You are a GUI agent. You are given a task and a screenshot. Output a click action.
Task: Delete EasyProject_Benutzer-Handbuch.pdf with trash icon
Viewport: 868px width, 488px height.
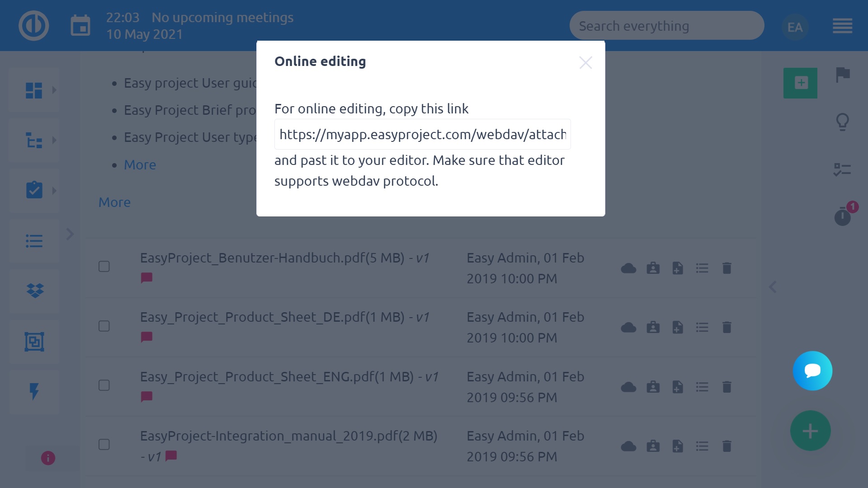726,268
